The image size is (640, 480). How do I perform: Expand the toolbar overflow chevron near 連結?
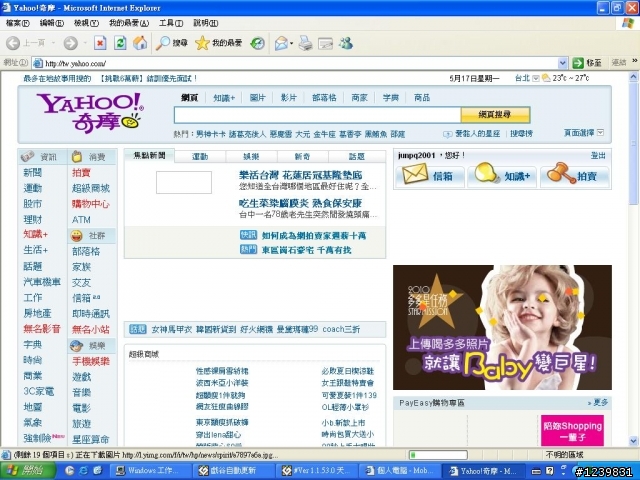click(635, 61)
